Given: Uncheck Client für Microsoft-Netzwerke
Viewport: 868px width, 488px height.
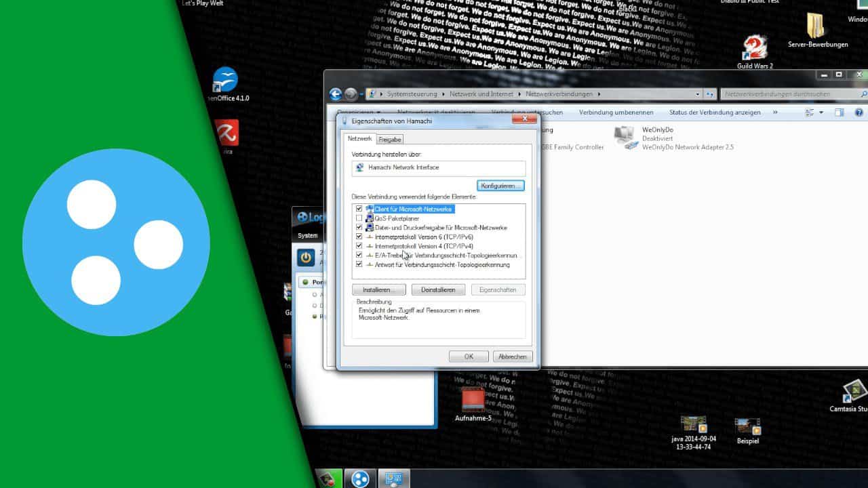Looking at the screenshot, I should 359,209.
